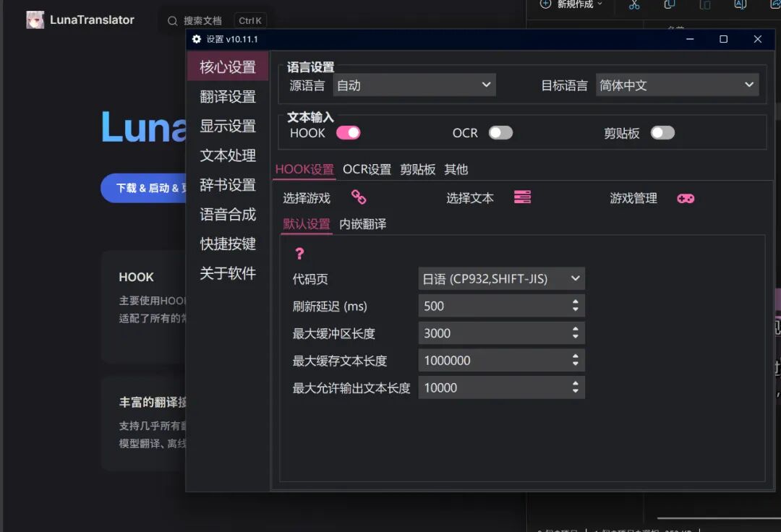Open the 代码页 dropdown showing 日语 CP932
This screenshot has height=532, width=781.
[502, 279]
